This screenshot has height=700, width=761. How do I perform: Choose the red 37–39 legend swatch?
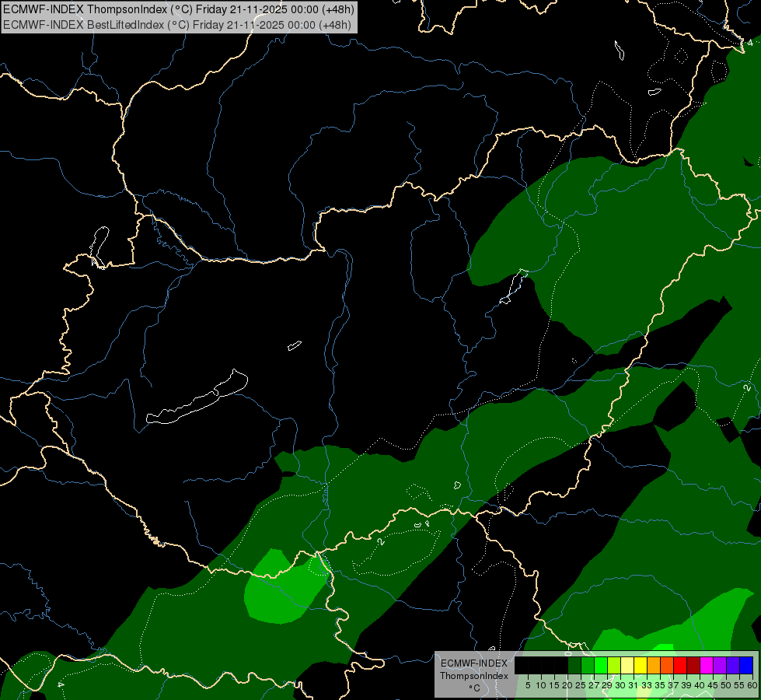tap(680, 665)
